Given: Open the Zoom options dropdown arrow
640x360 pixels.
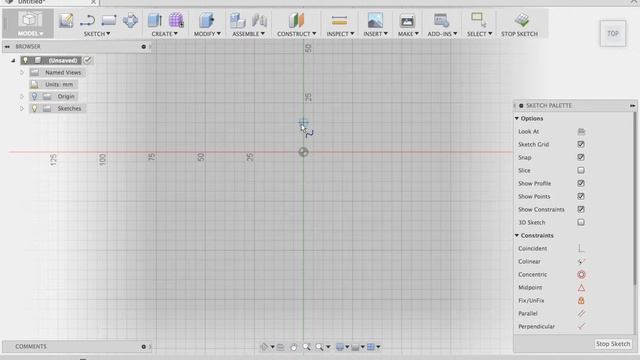Looking at the screenshot, I should pos(328,347).
